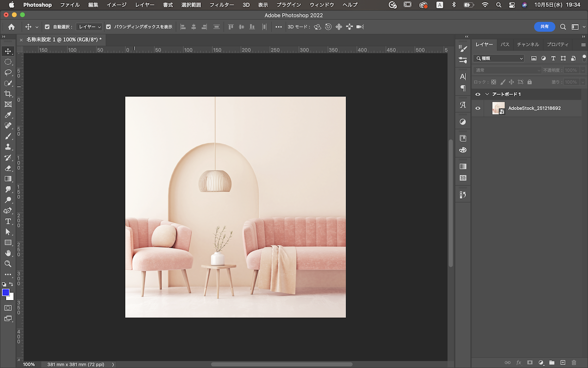Select the Eyedropper tool

(x=8, y=115)
